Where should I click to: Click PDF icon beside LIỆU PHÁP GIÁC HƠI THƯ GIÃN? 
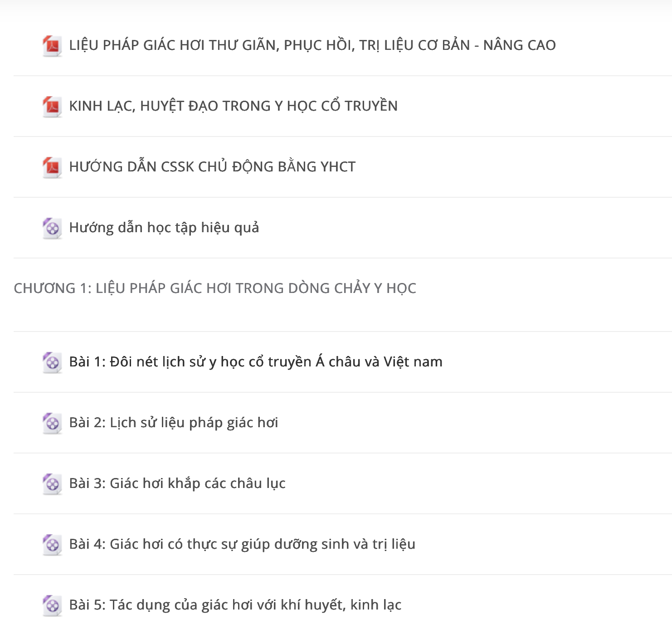point(52,46)
